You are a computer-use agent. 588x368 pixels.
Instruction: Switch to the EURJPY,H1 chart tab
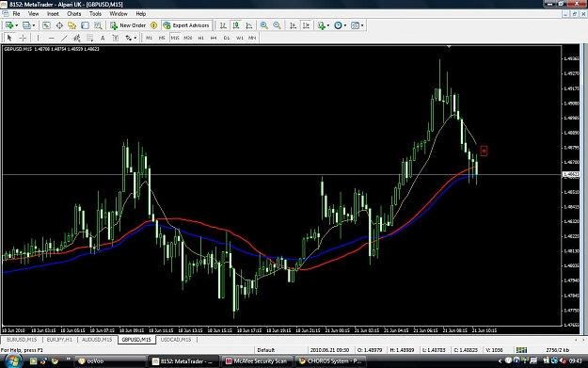click(59, 340)
